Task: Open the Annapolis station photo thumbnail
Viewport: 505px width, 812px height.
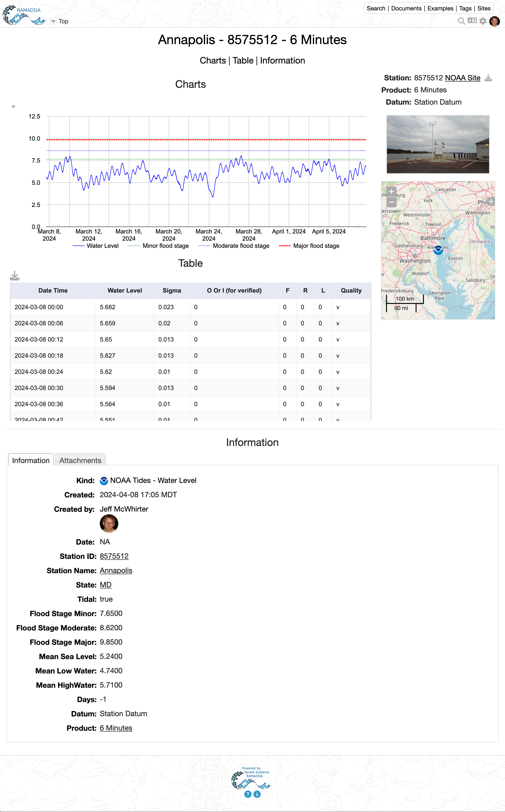Action: pos(438,144)
